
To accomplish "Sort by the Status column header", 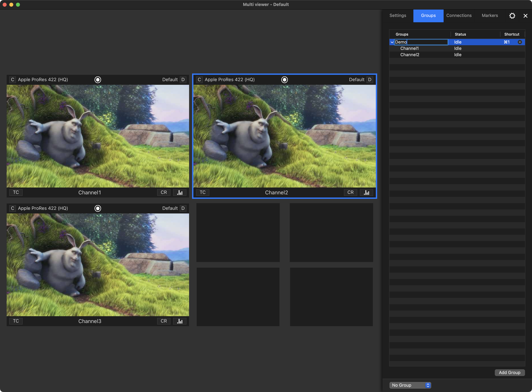I will 476,34.
